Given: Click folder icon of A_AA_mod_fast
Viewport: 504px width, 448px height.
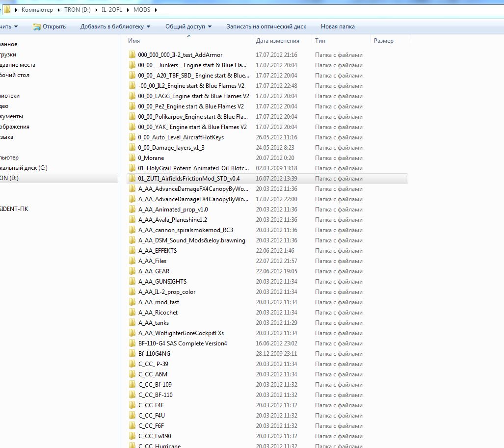Looking at the screenshot, I should click(x=132, y=302).
